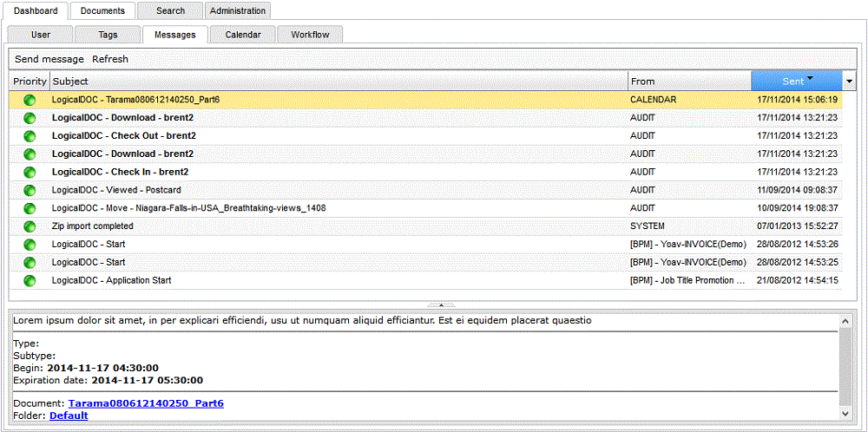868x432 pixels.
Task: Click sent date 28/08/2012 14:53:26
Action: click(797, 245)
